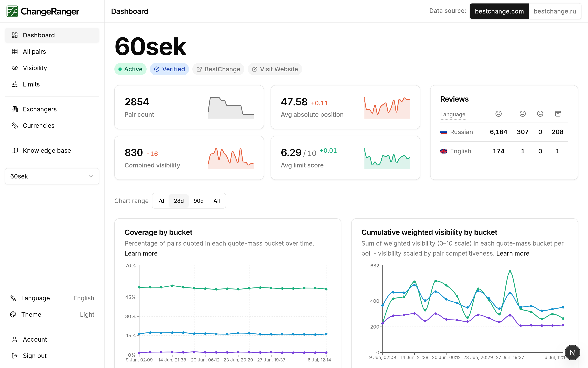Viewport: 588px width, 368px height.
Task: Sign out of ChangeRanger
Action: pos(52,356)
